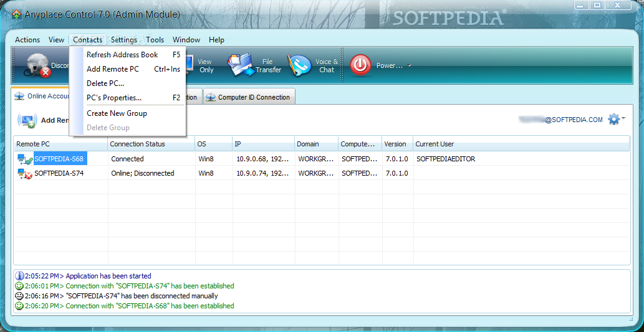Sort by Domain column header
This screenshot has height=332, width=644.
316,144
